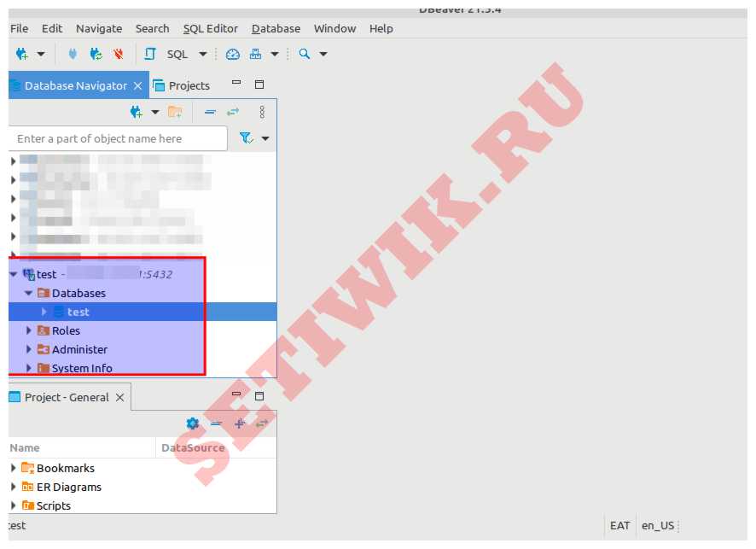
Task: Collapse all nodes in the Database Navigator
Action: coord(210,112)
